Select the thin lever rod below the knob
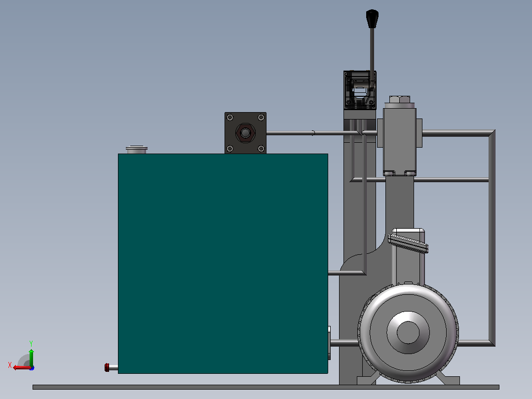 [372, 54]
